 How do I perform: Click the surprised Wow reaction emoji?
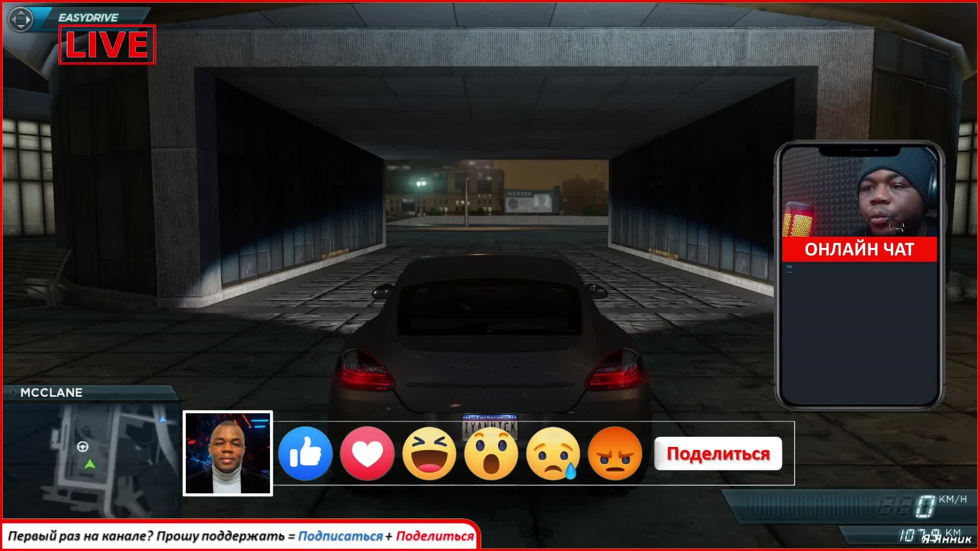491,454
